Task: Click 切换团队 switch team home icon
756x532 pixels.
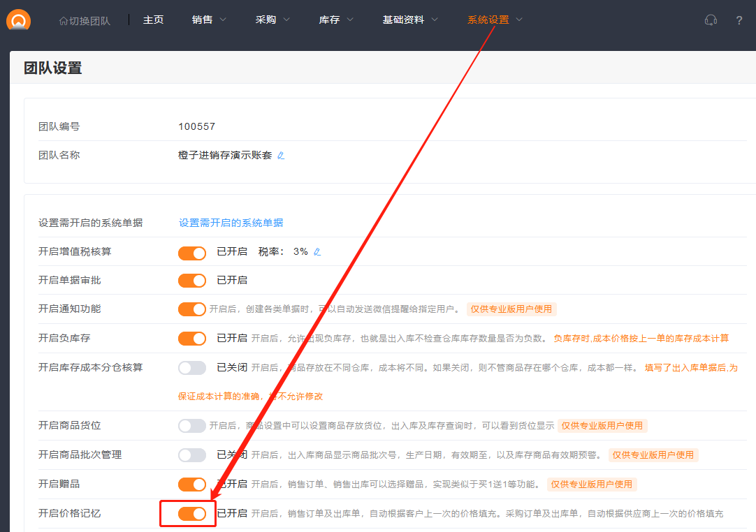Action: 64,21
